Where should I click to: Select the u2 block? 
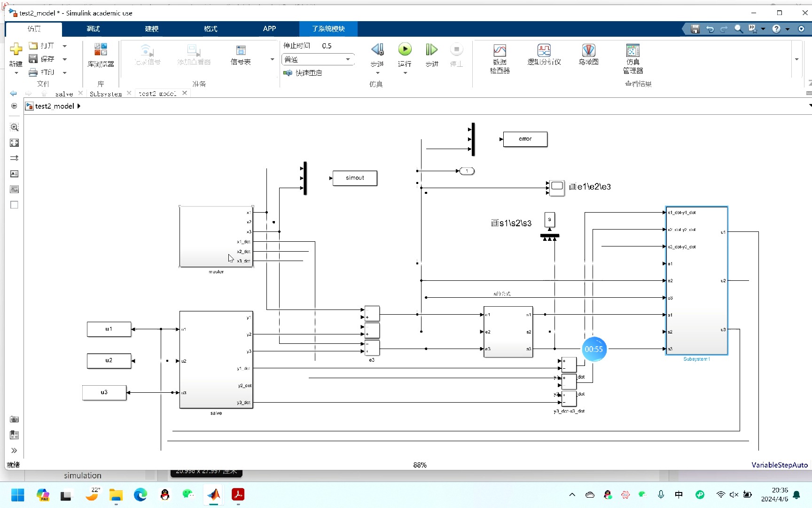pos(109,361)
